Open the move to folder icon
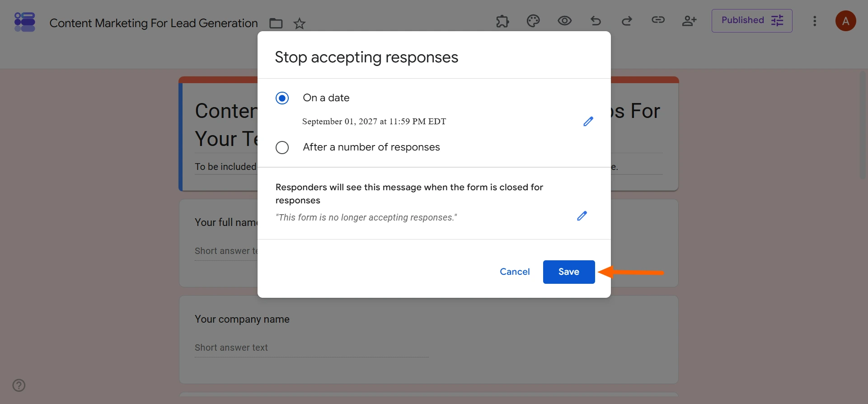Viewport: 868px width, 404px height. [x=276, y=23]
